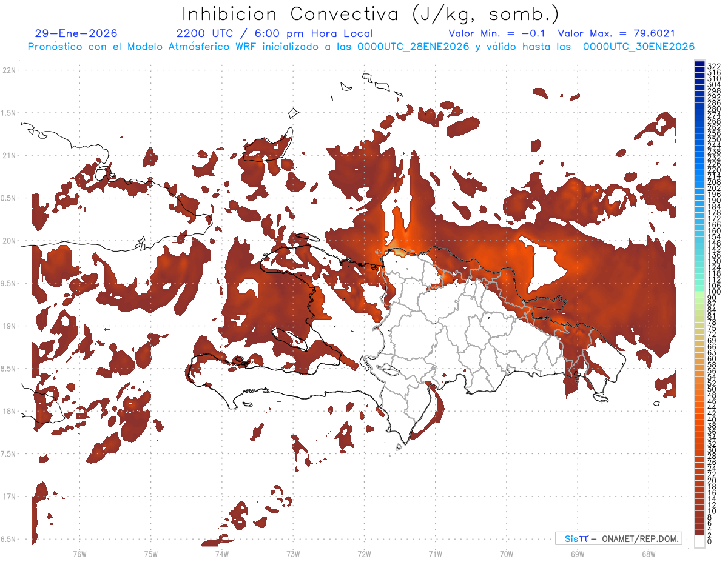
Task: Click the valid-until time '0000UTC_30ENE2026'
Action: click(639, 47)
